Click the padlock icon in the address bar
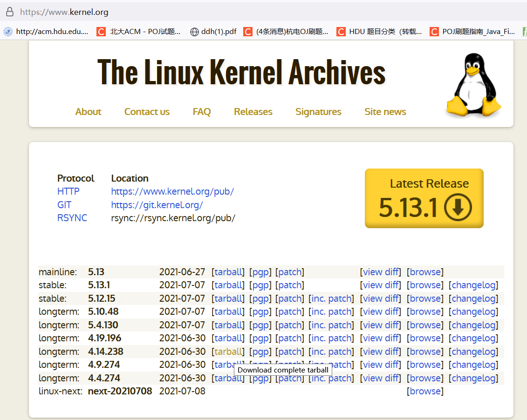 [x=9, y=12]
